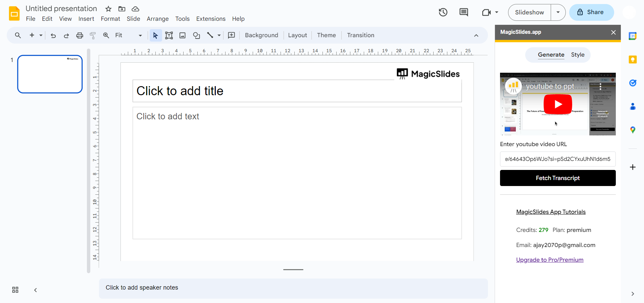644x303 pixels.
Task: Select the Paint format tool
Action: [x=93, y=35]
